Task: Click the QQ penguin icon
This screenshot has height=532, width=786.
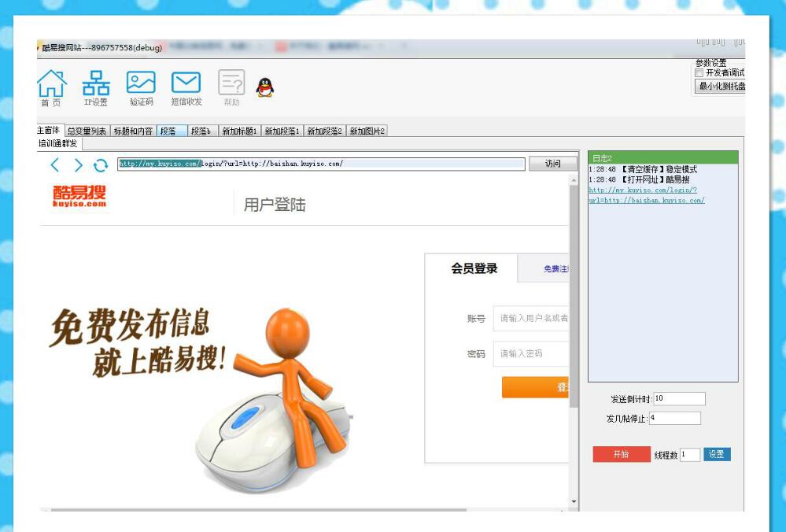Action: click(264, 87)
